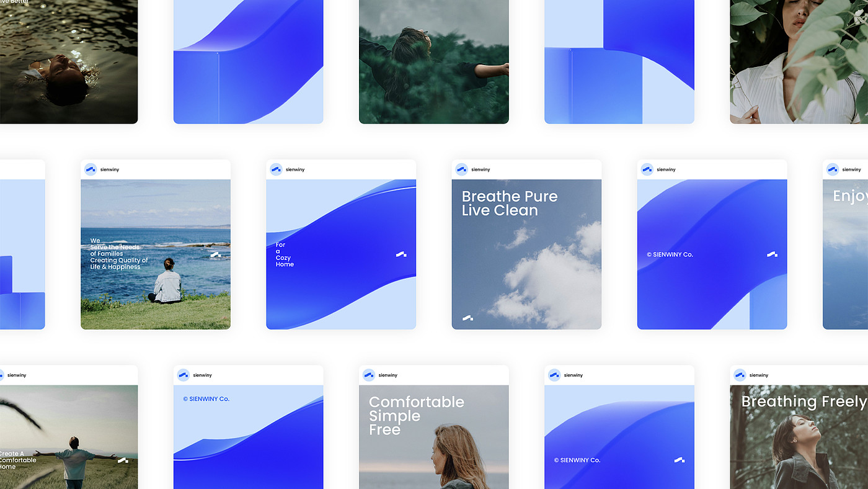868x489 pixels.
Task: Click sienwiny username above Comfortable Simple Free post
Action: [388, 375]
